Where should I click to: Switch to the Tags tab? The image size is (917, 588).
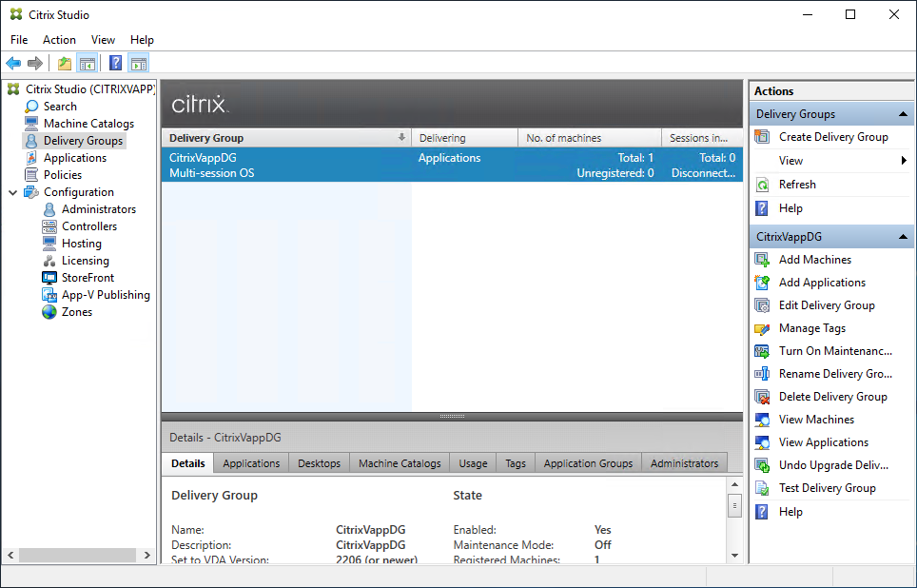[x=516, y=462]
